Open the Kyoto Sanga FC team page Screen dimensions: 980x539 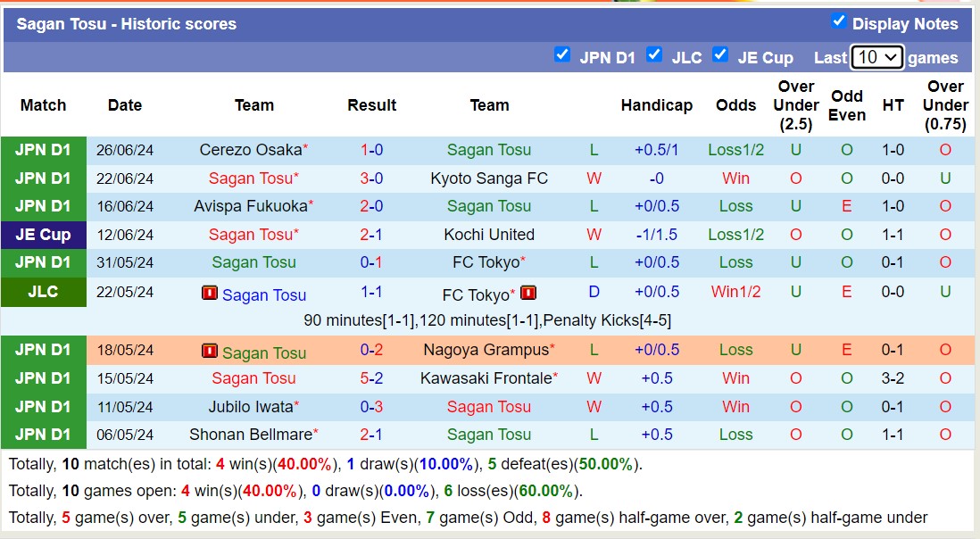[x=489, y=178]
